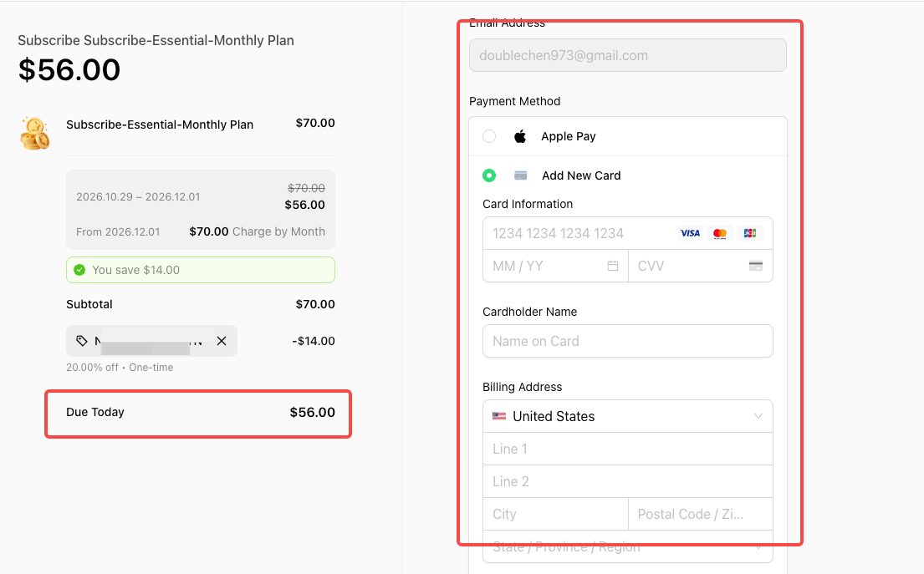This screenshot has width=924, height=574.
Task: Click the JCB card brand icon
Action: [749, 233]
